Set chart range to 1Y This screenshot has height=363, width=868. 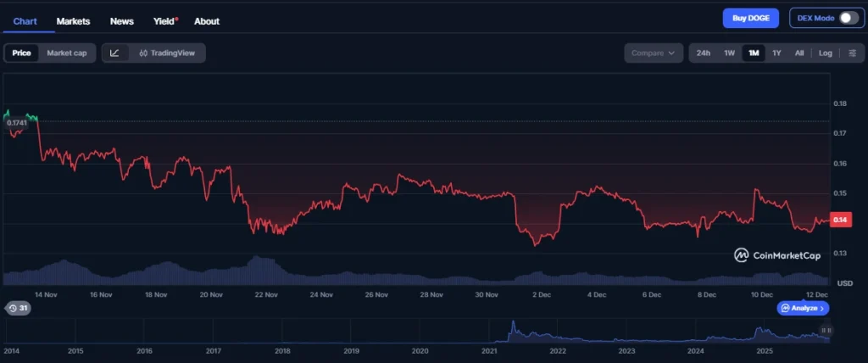click(x=776, y=53)
